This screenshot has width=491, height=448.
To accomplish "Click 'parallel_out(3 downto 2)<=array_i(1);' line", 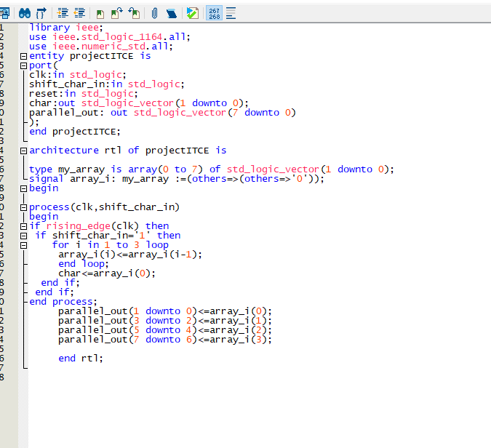I will click(x=165, y=321).
